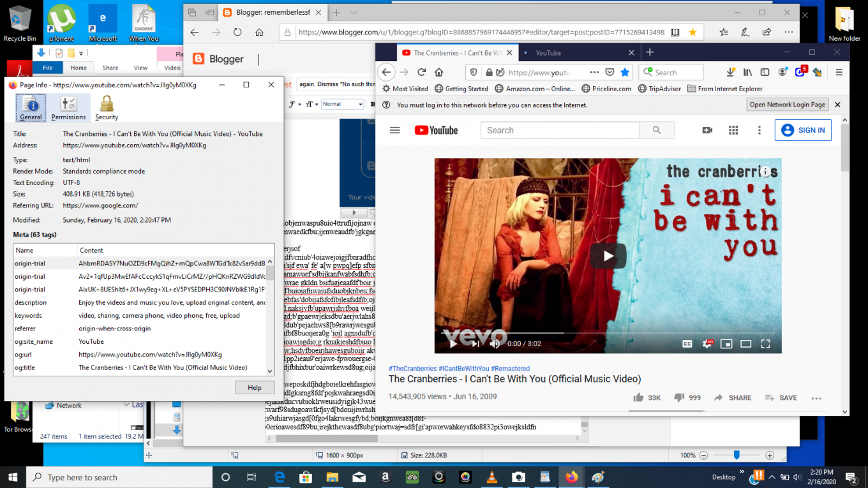868x488 pixels.
Task: Open the Permissions tab in Page Info
Action: click(68, 108)
